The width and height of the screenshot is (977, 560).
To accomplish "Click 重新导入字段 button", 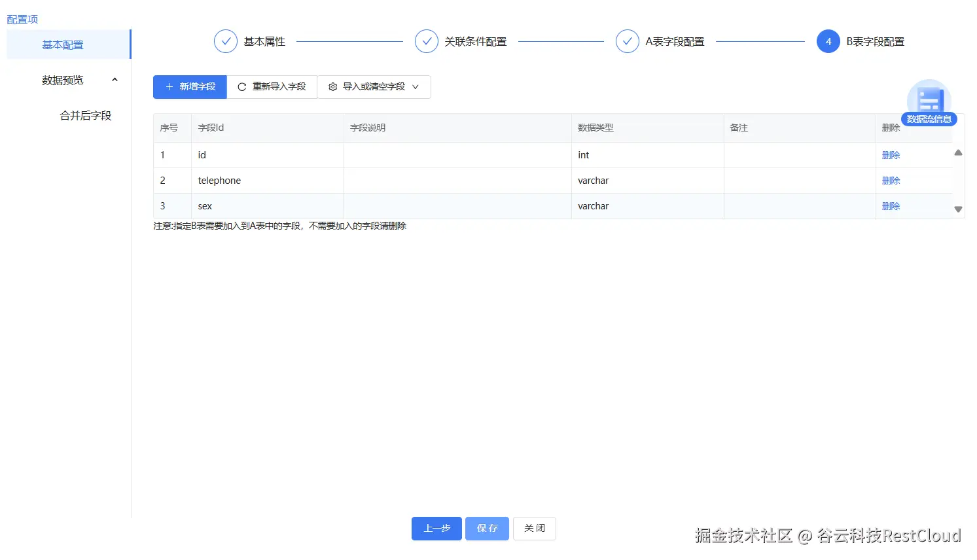I will pyautogui.click(x=272, y=87).
